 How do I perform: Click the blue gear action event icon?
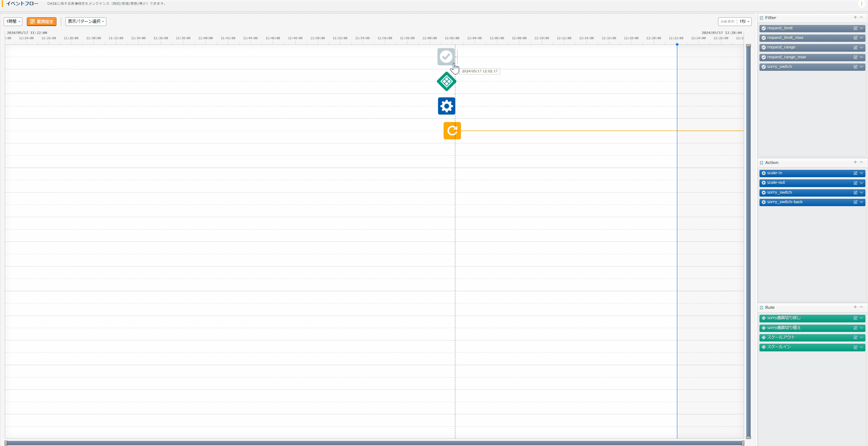tap(446, 106)
